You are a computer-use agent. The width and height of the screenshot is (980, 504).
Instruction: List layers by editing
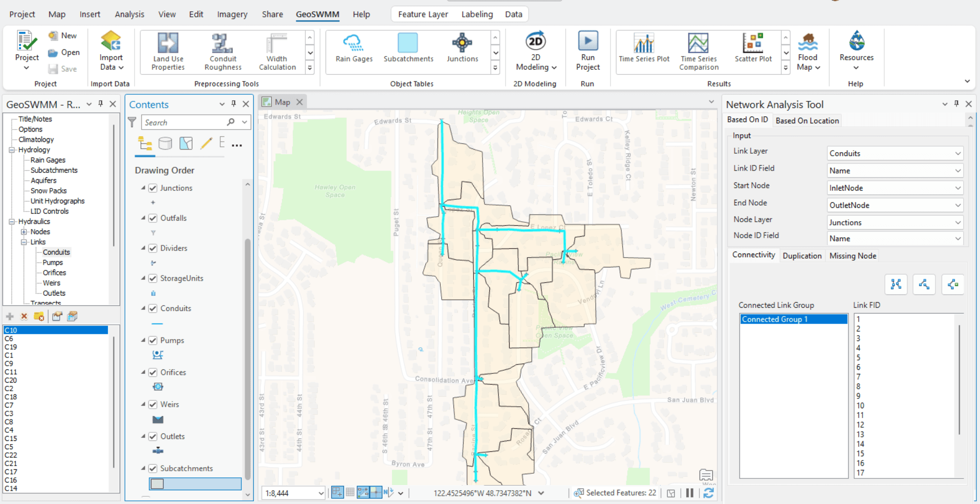[206, 143]
